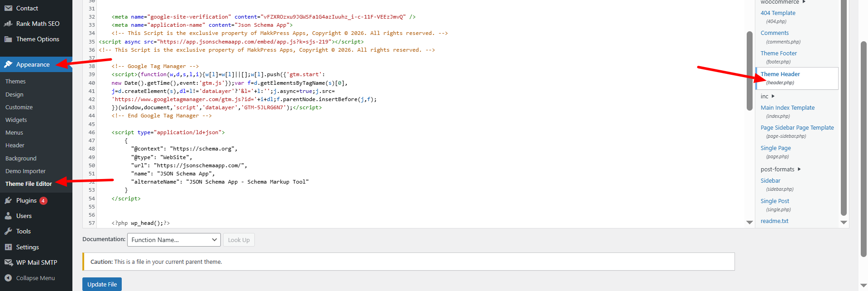The width and height of the screenshot is (868, 291).
Task: Open the Customize submenu item
Action: coord(19,107)
